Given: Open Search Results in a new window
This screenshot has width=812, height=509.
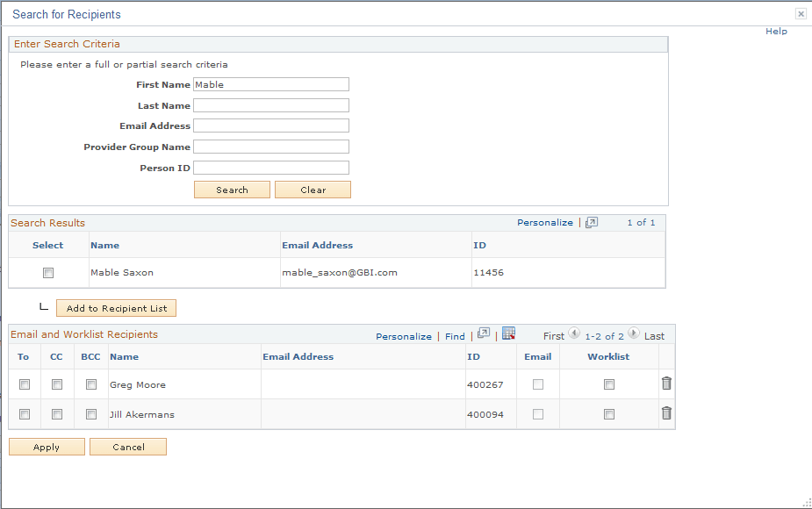Looking at the screenshot, I should pos(591,222).
